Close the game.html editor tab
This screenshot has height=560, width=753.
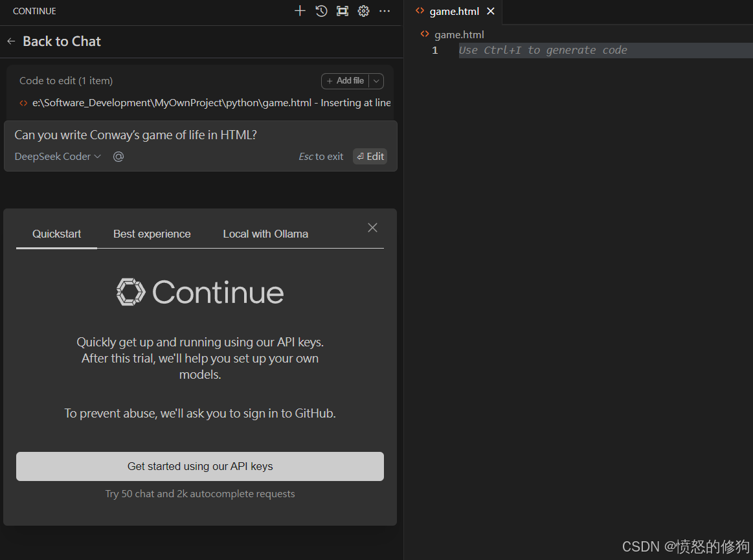(490, 11)
